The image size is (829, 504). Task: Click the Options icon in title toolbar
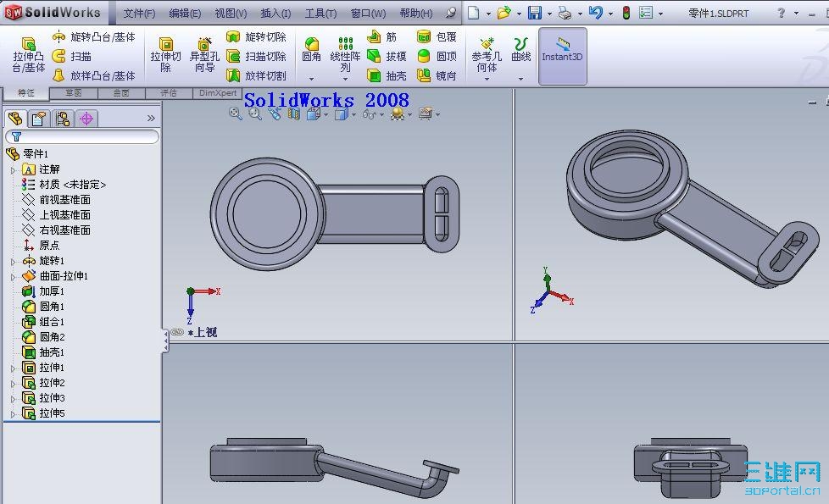point(646,13)
